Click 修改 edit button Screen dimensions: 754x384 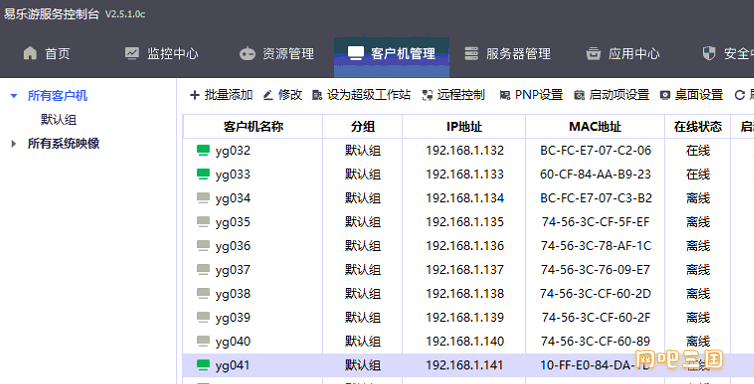(283, 95)
